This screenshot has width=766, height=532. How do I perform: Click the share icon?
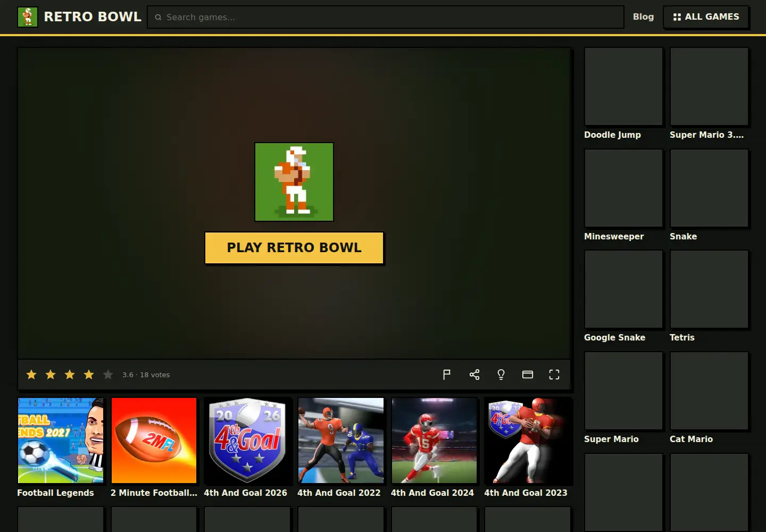474,375
